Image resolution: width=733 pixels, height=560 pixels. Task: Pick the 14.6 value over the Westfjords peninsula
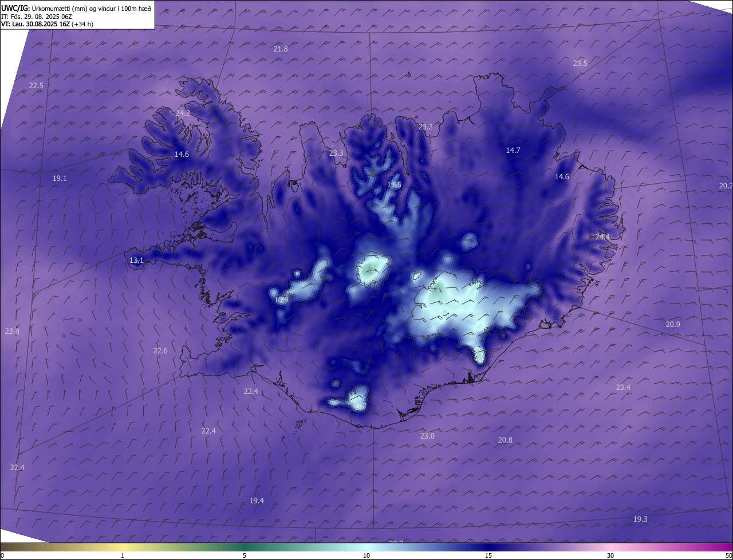182,155
